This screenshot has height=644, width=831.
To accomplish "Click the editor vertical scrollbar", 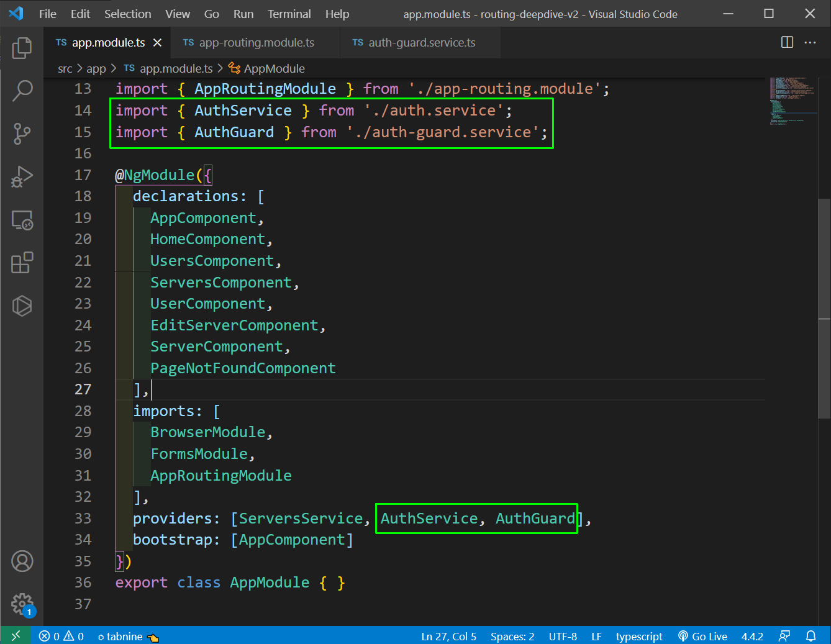I will point(824,309).
